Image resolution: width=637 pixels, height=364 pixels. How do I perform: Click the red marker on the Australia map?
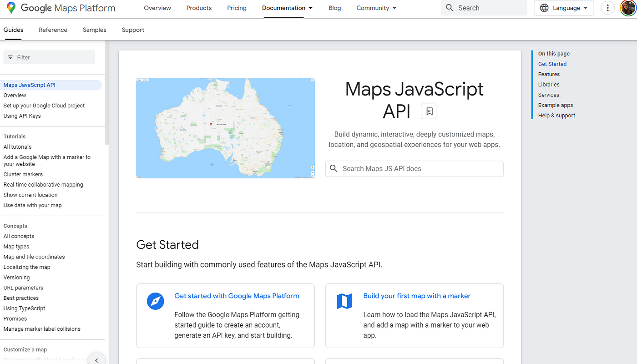[x=211, y=123]
